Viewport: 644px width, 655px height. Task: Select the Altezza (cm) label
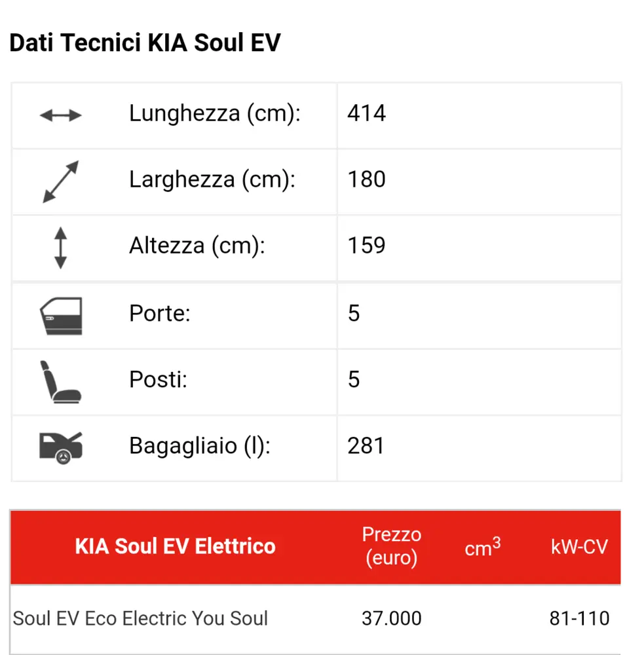coord(197,246)
